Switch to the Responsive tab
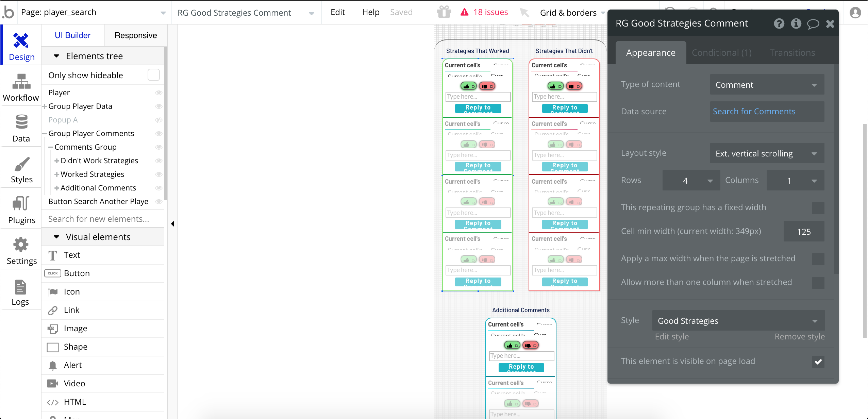 pyautogui.click(x=135, y=35)
